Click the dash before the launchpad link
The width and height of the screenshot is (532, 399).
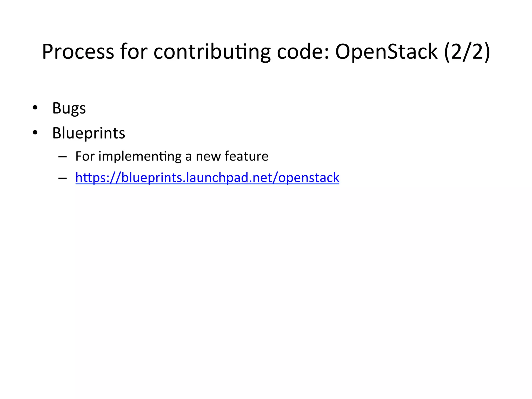pyautogui.click(x=63, y=178)
